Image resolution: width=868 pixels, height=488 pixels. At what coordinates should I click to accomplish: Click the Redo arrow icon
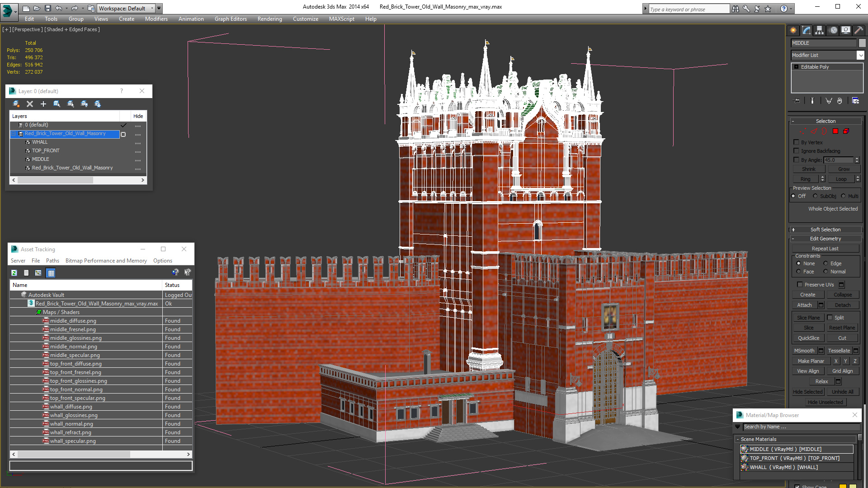click(x=75, y=8)
